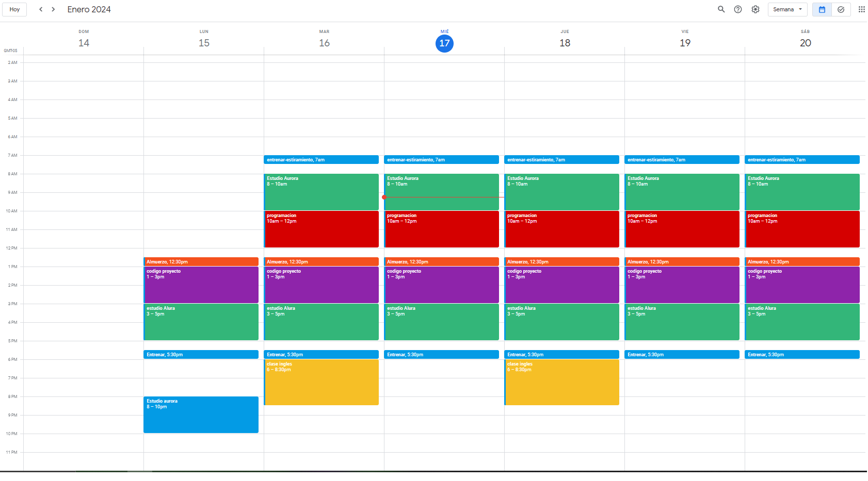
Task: Select Wednesday 17 highlighted date
Action: (x=444, y=43)
